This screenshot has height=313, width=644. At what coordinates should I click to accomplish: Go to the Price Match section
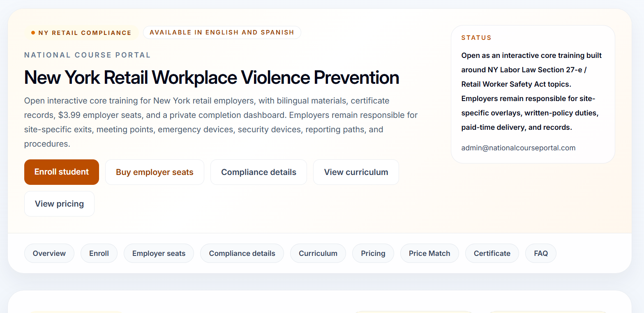429,253
